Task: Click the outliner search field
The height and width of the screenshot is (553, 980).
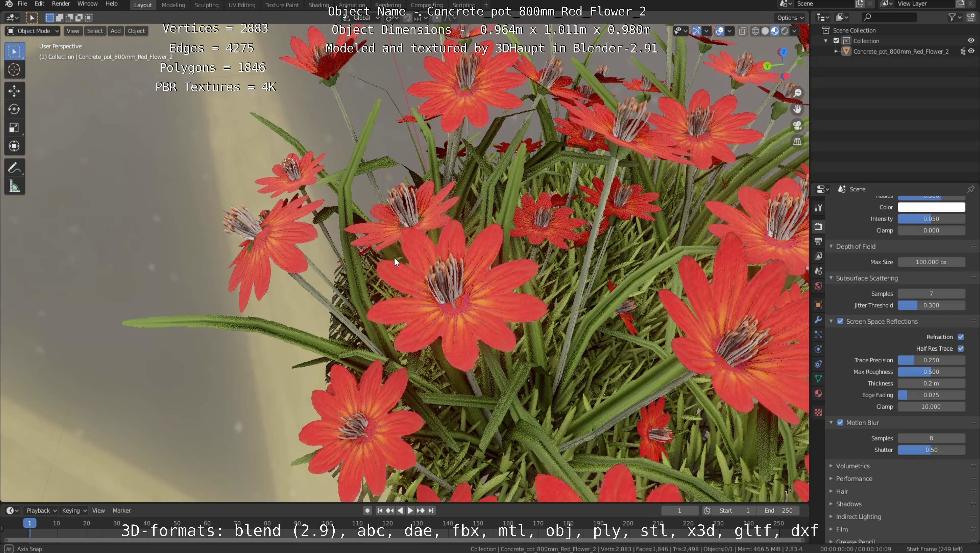Action: point(889,17)
